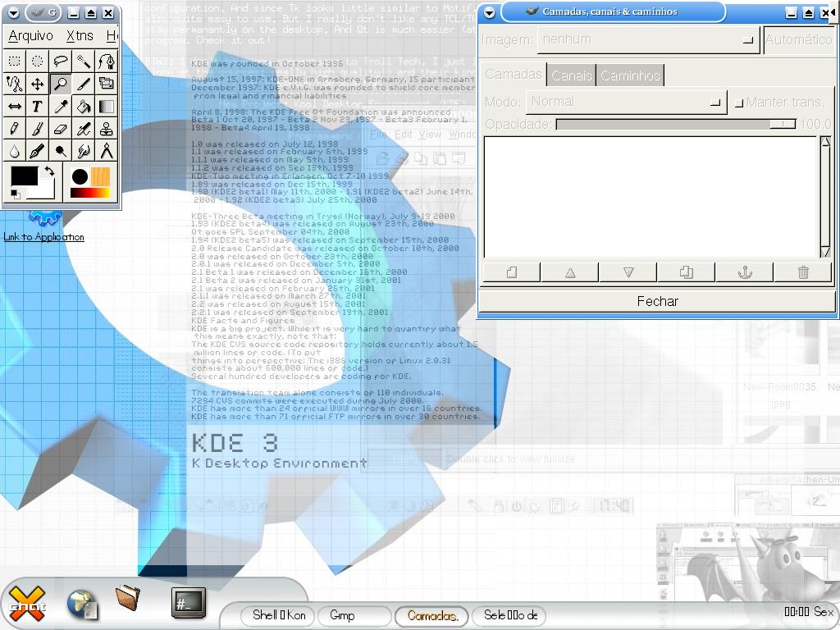Select the Ink pen tool
Viewport: 840px width, 630px height.
click(37, 151)
